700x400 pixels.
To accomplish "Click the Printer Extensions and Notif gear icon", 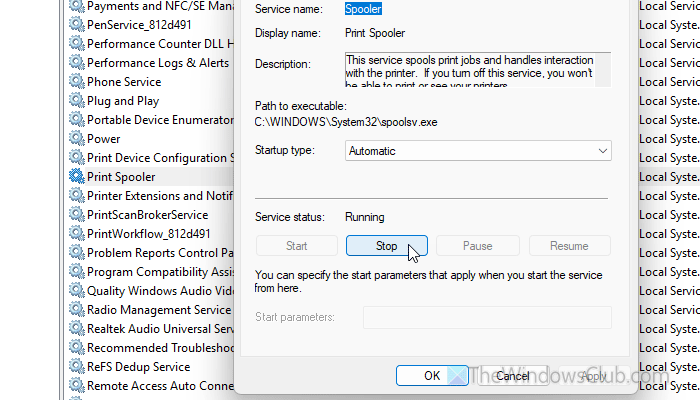I will (77, 196).
